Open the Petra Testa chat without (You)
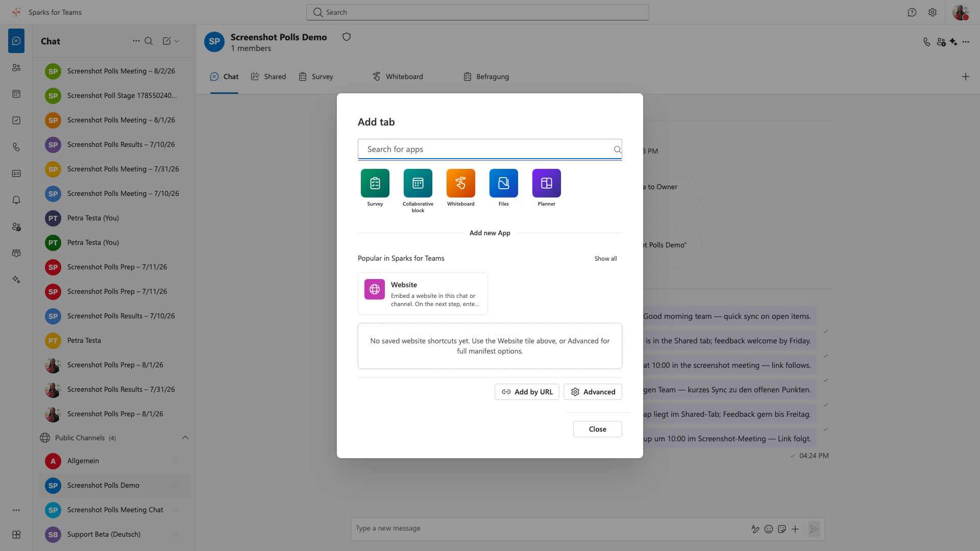 (x=114, y=340)
